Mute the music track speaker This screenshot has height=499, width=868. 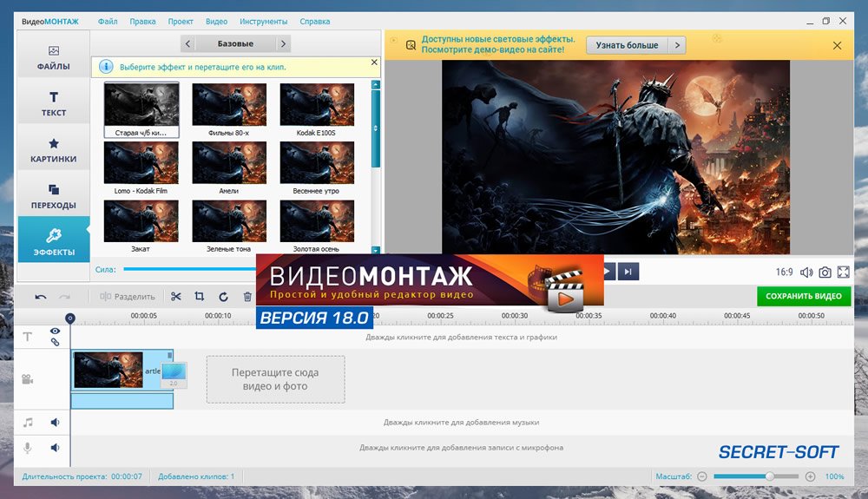pos(55,423)
